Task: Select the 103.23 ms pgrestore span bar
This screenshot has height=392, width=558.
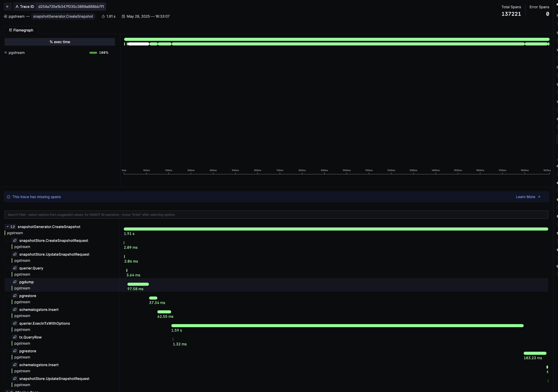Action: (x=535, y=353)
